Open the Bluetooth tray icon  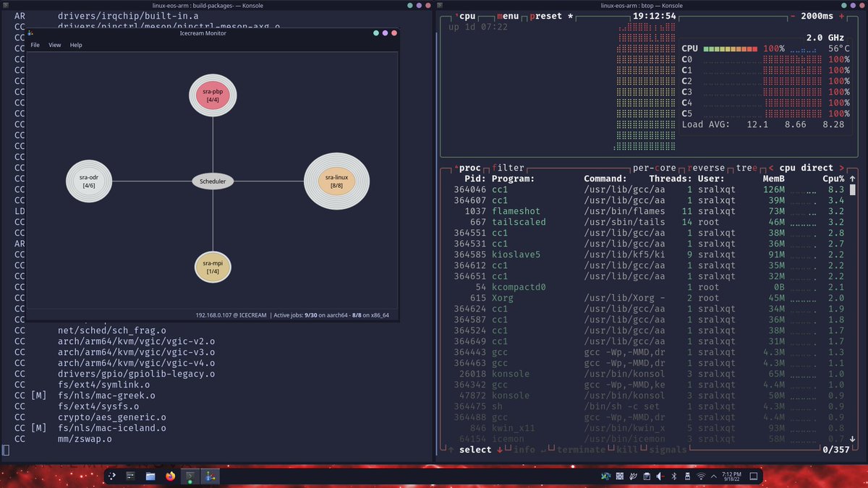pos(674,476)
